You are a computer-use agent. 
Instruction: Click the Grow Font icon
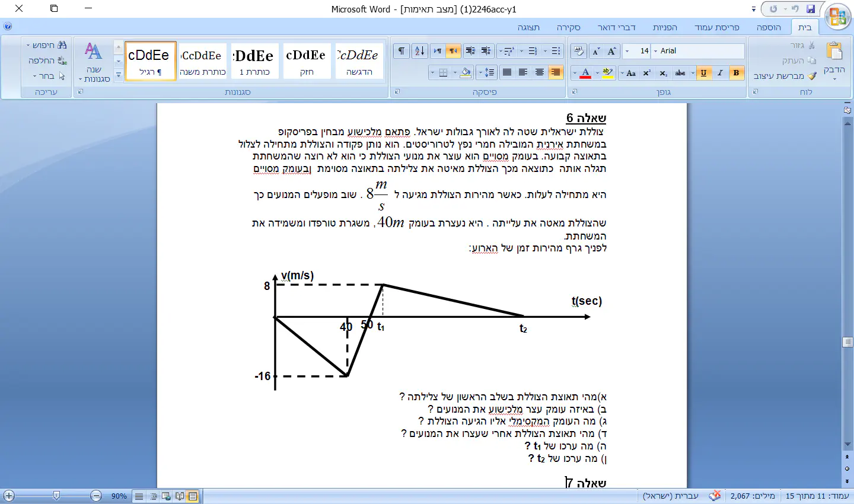612,51
